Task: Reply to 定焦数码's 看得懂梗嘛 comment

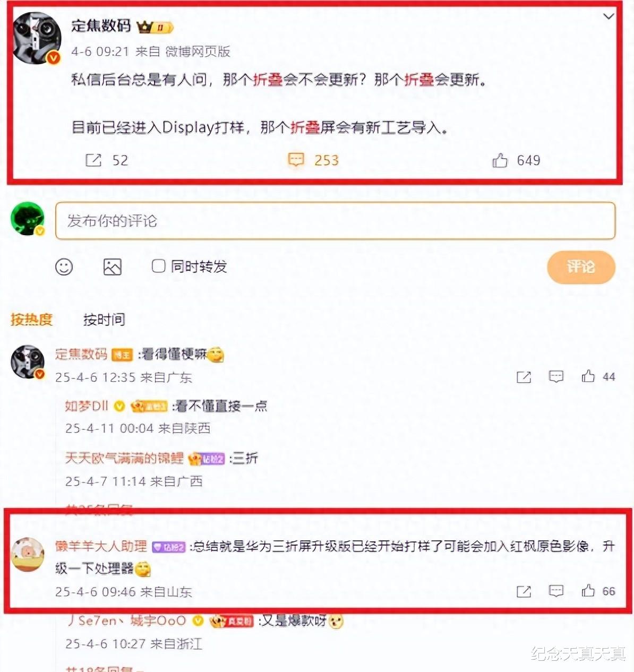Action: pos(556,376)
